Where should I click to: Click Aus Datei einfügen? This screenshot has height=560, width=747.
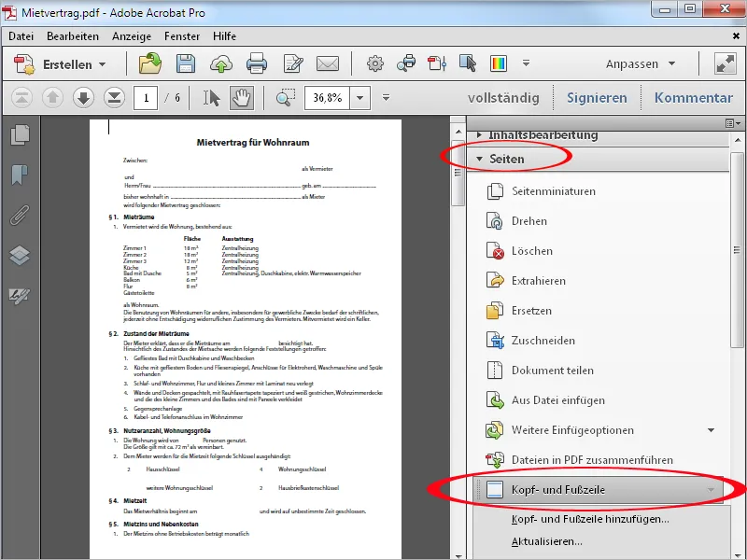pos(545,400)
